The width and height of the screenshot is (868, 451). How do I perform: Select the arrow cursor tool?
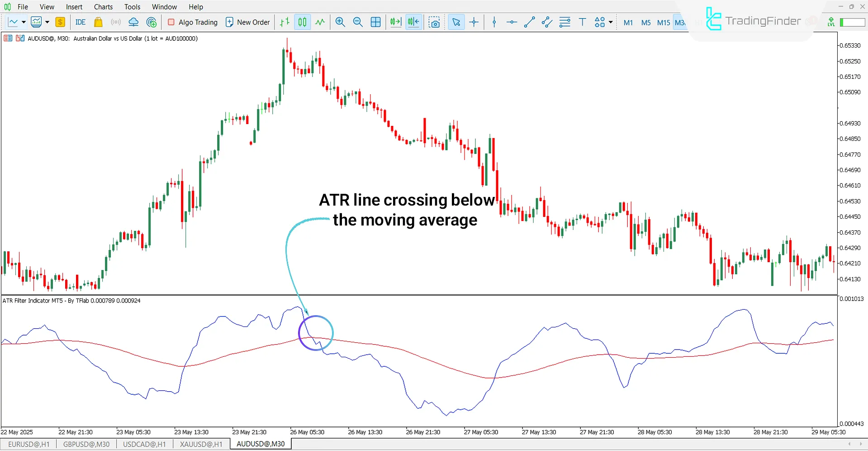coord(456,22)
